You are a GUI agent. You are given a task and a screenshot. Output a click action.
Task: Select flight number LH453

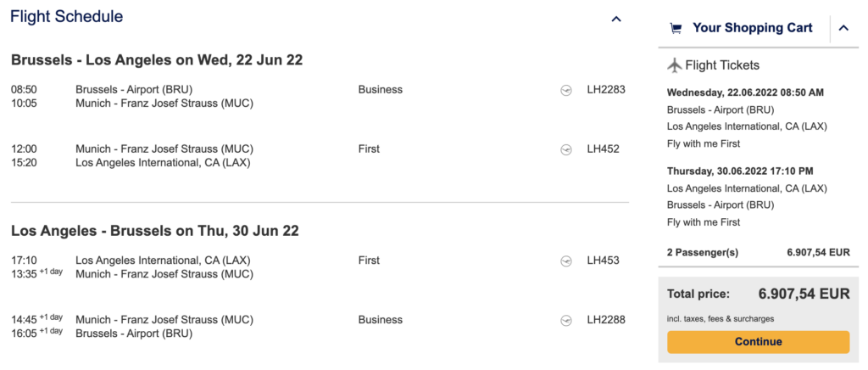point(603,261)
